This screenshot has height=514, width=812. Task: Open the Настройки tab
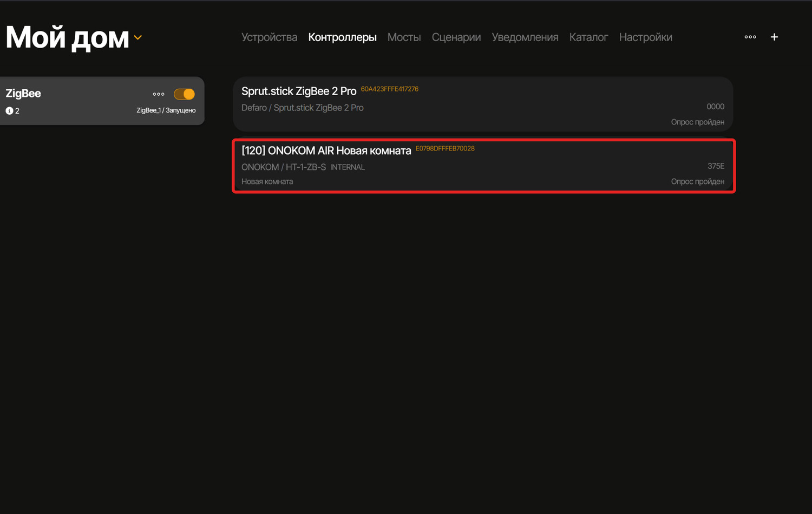[x=645, y=37]
